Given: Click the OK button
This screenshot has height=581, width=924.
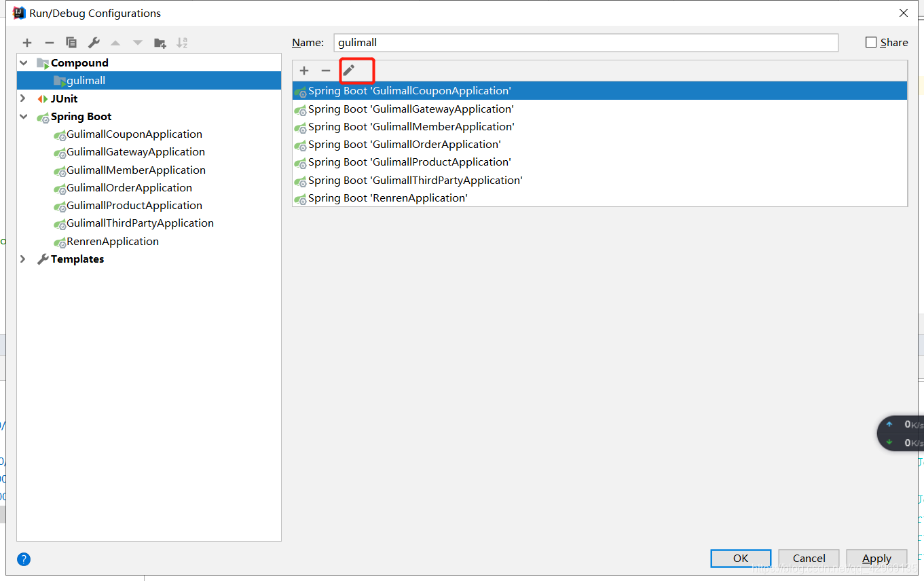Looking at the screenshot, I should click(741, 559).
